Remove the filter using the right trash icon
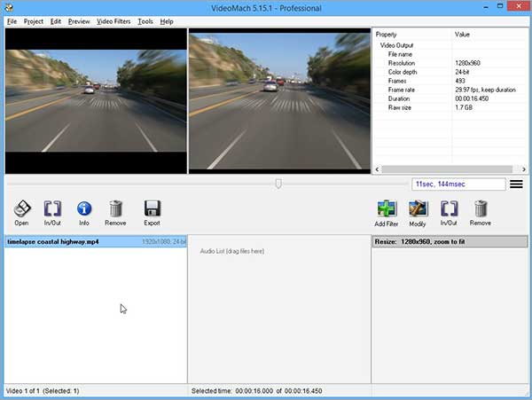Image resolution: width=532 pixels, height=400 pixels. [x=481, y=209]
